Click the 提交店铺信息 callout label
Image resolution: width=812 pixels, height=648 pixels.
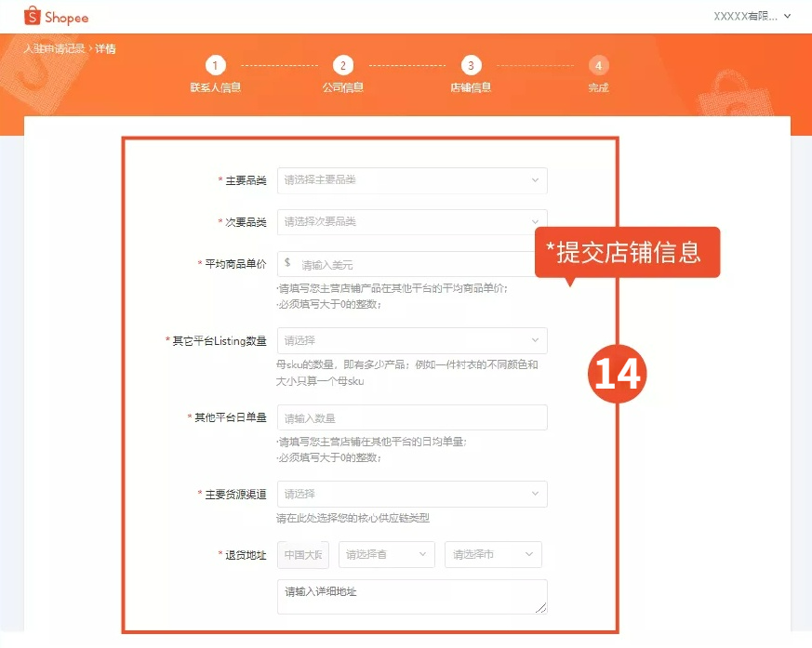(626, 252)
